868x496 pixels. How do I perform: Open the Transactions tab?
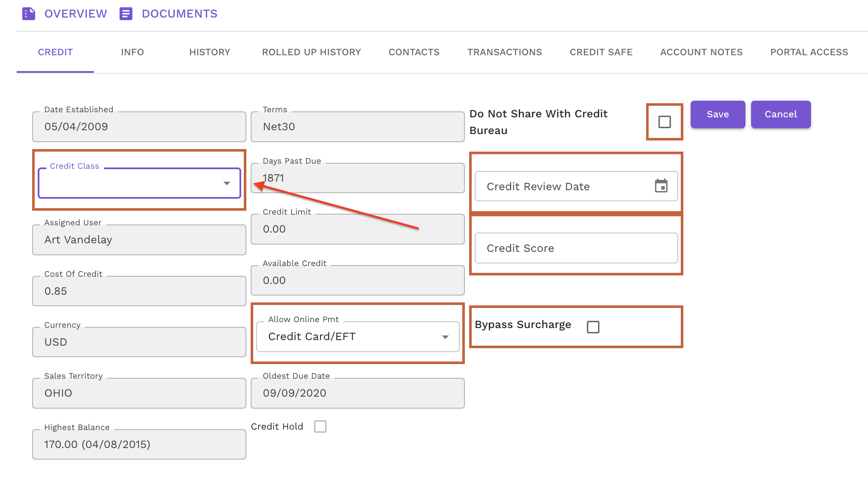click(x=504, y=52)
